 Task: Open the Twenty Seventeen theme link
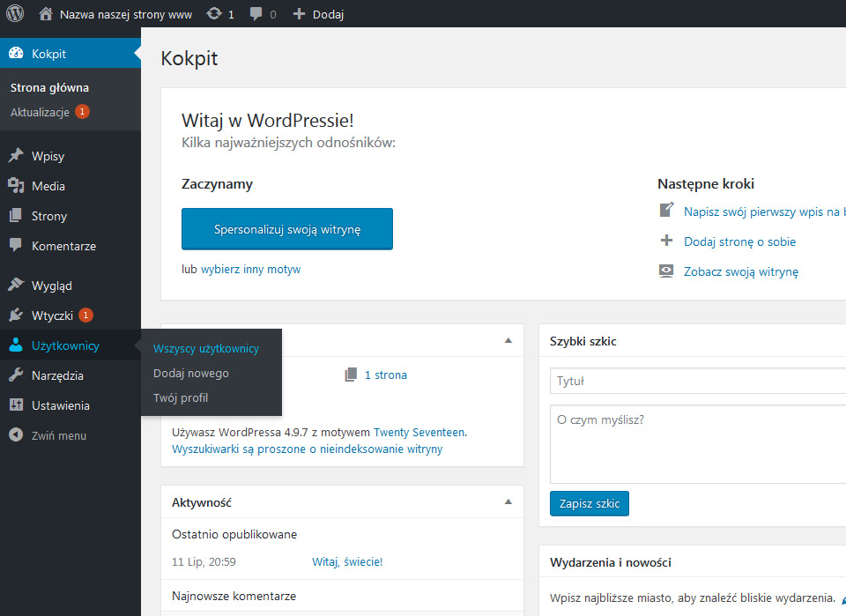tap(419, 432)
